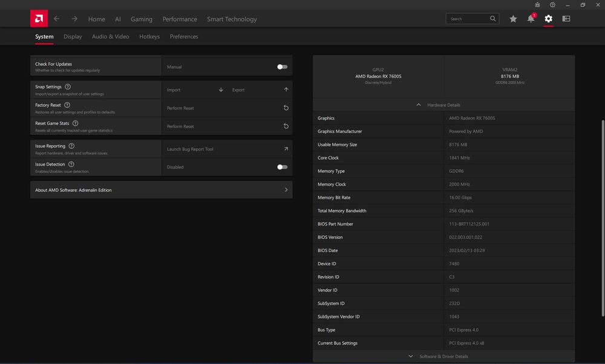Open the favorites star icon

point(513,19)
